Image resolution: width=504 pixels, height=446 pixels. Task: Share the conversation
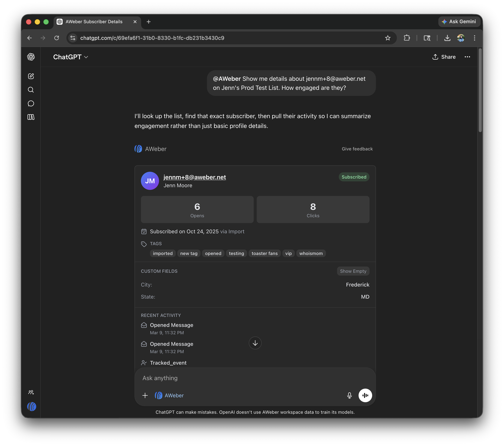444,57
